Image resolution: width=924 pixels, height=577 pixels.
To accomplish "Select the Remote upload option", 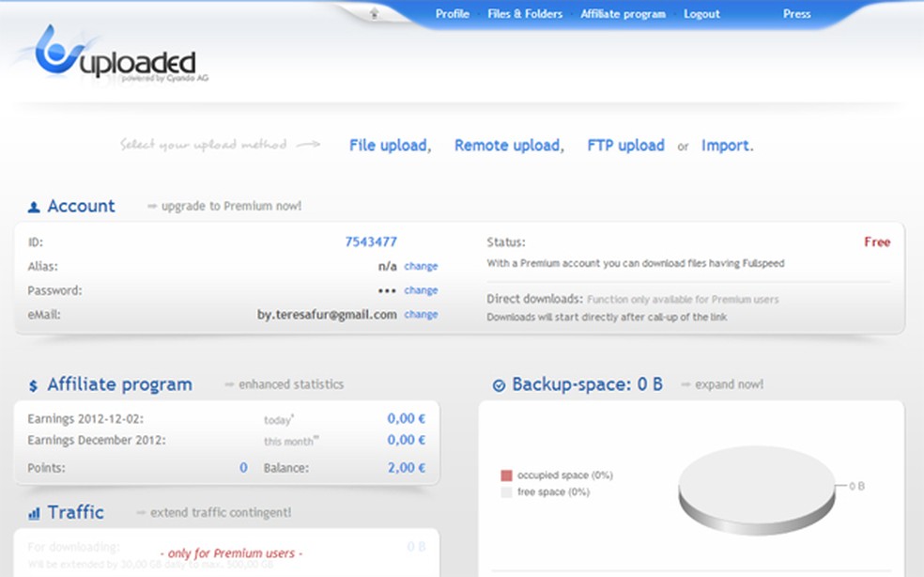I will click(507, 146).
